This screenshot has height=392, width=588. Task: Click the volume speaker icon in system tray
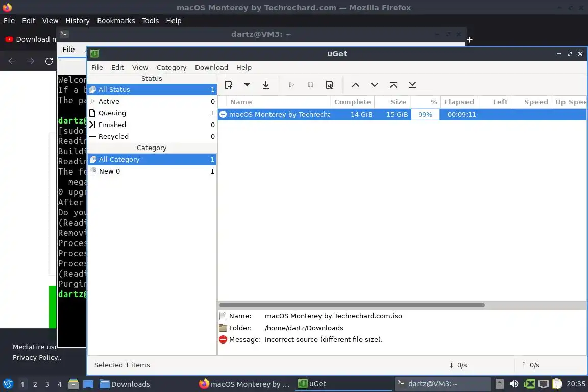click(x=514, y=384)
